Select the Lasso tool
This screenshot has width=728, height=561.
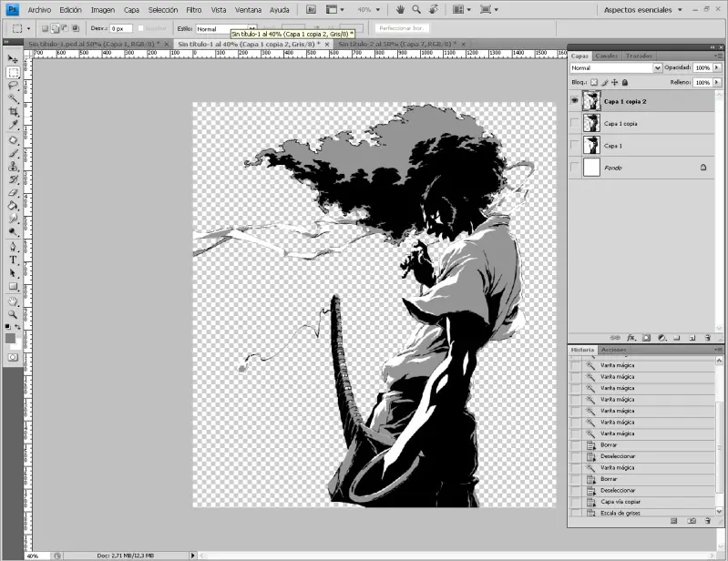[x=13, y=86]
